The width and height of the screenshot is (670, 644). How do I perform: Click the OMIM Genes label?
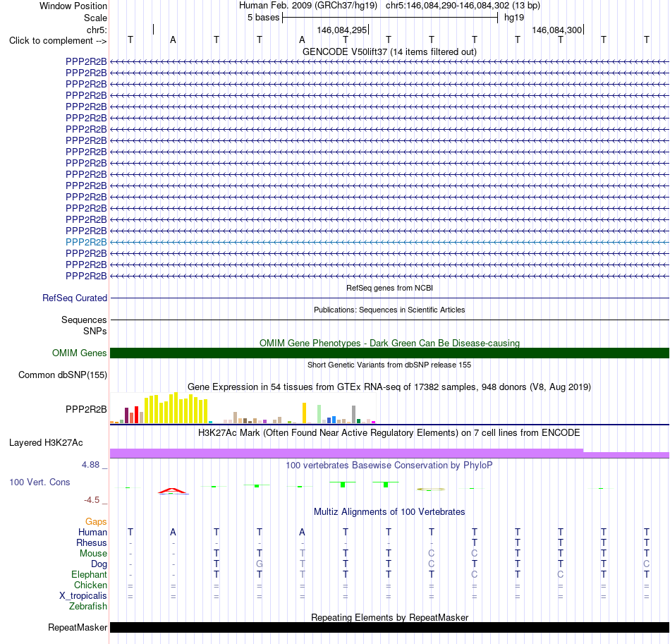click(x=79, y=353)
